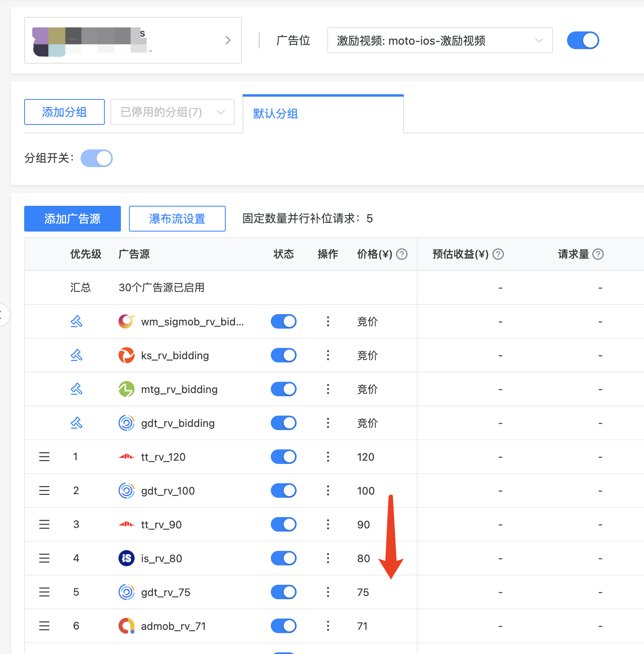
Task: Click ironSource logo next to is_rv_80
Action: tap(127, 558)
